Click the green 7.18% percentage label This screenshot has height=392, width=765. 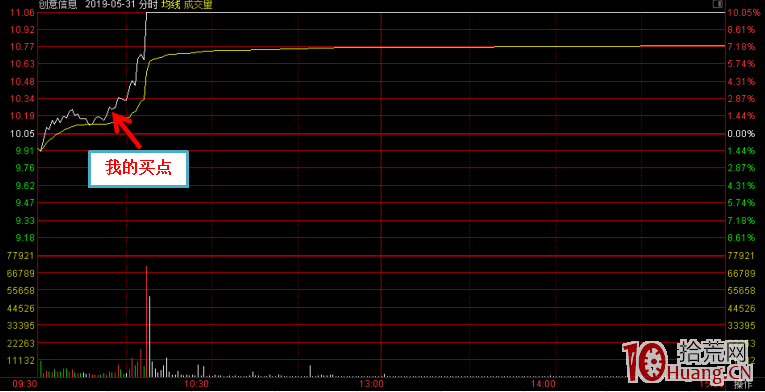742,220
